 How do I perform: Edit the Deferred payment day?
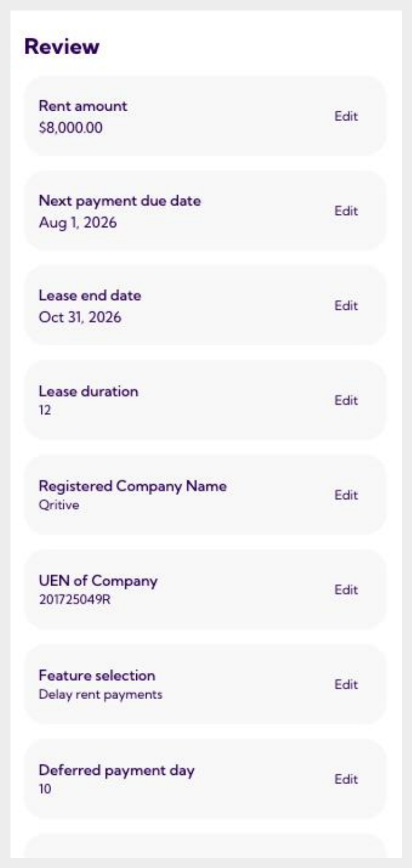pyautogui.click(x=346, y=779)
